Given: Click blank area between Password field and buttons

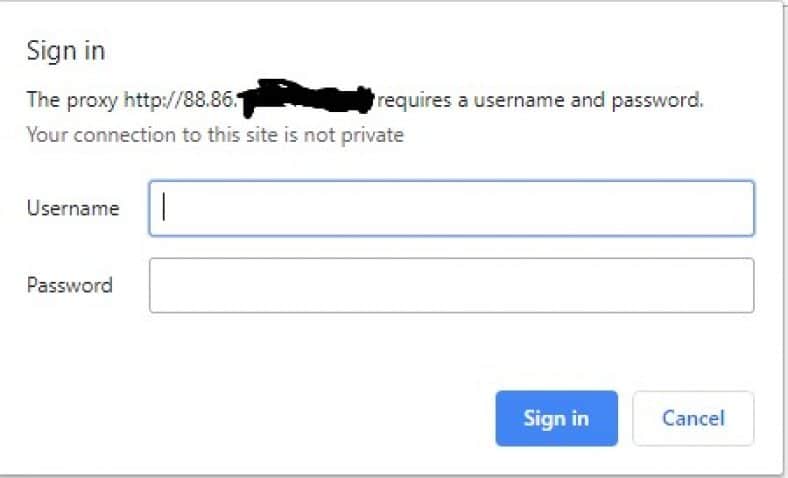Looking at the screenshot, I should pyautogui.click(x=394, y=352).
